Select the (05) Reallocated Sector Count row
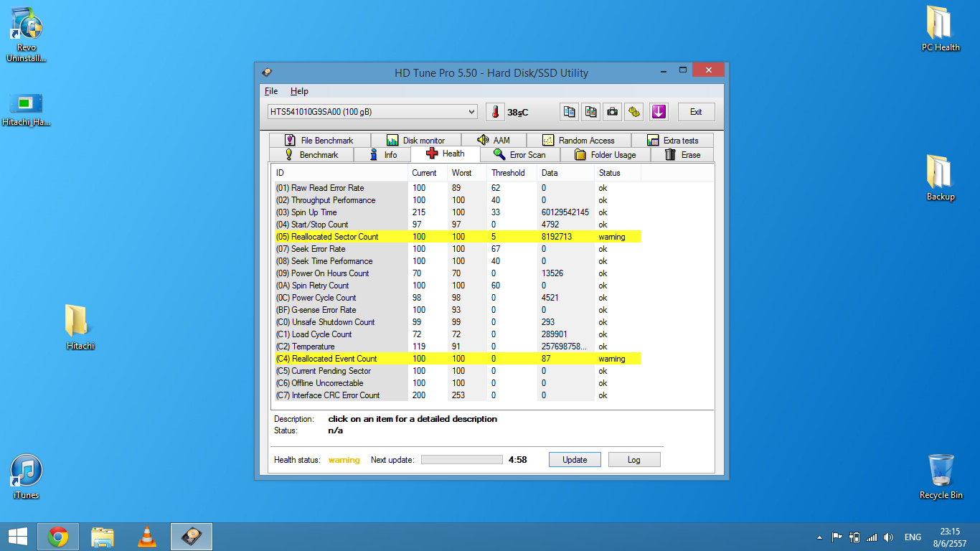 [x=456, y=237]
